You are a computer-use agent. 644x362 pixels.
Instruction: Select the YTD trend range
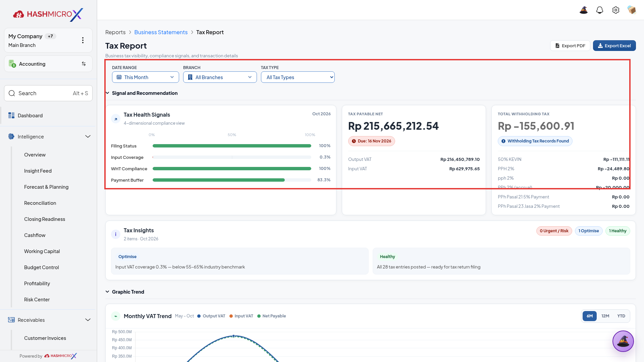coord(621,316)
